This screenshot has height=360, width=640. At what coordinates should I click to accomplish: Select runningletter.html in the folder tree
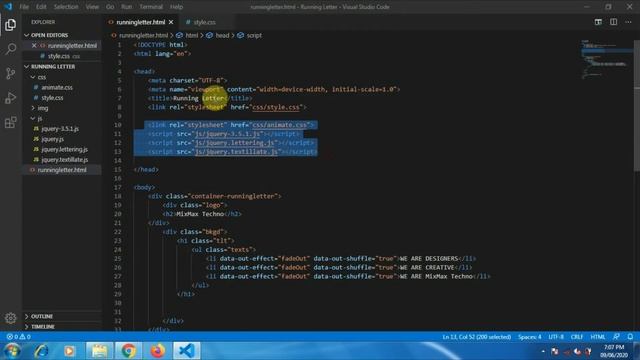click(62, 170)
